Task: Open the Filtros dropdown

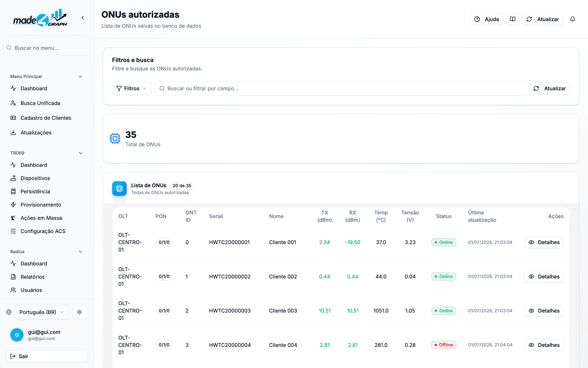Action: (x=132, y=89)
